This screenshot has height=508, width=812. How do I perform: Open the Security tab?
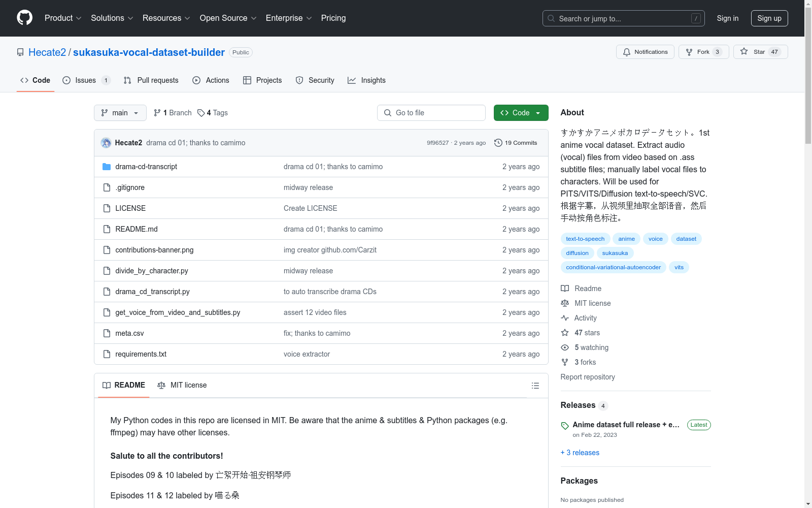pyautogui.click(x=315, y=80)
